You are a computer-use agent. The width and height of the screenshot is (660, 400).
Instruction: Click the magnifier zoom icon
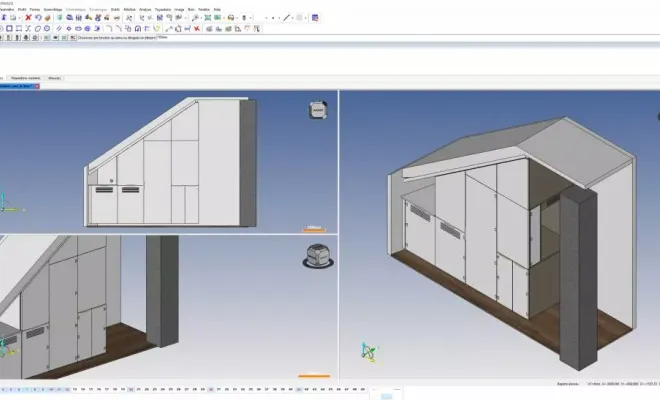point(195,18)
